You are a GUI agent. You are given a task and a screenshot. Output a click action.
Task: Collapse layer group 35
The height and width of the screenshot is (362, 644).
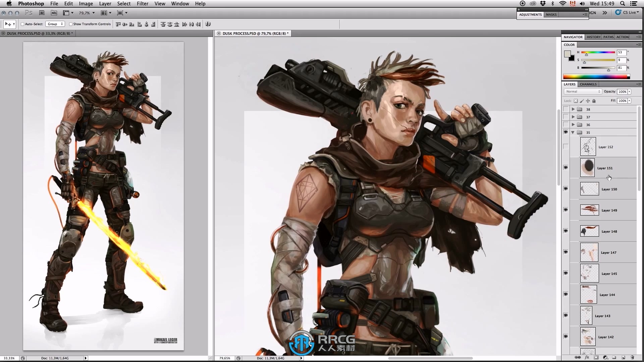point(573,132)
